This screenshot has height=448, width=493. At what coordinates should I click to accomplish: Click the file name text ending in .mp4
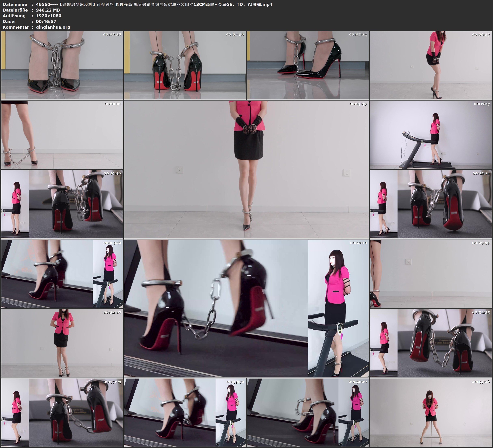(154, 4)
